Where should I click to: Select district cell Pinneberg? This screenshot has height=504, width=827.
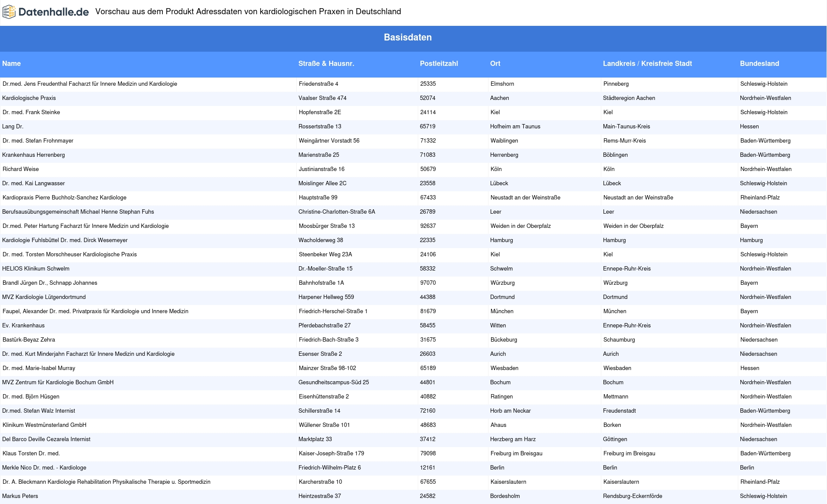click(x=616, y=84)
